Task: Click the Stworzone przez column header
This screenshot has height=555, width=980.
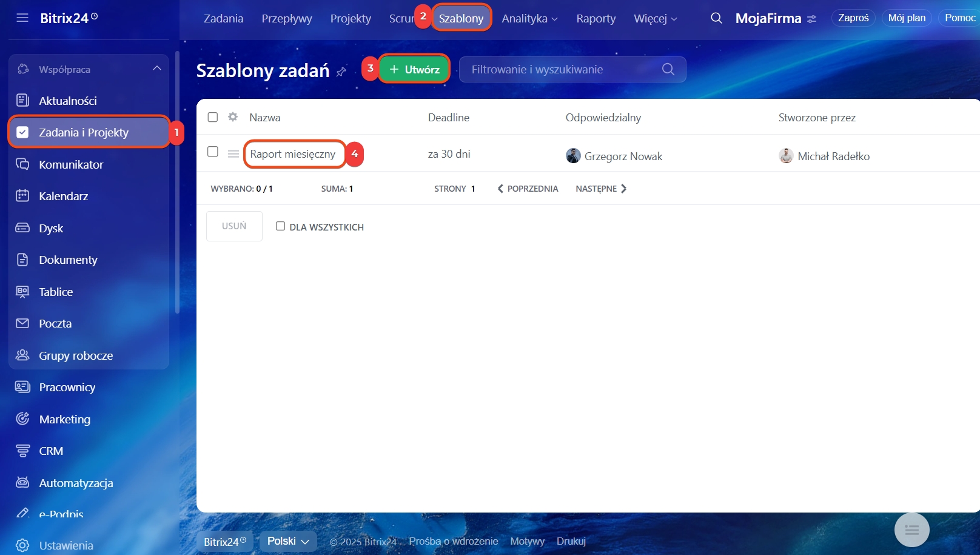Action: [x=817, y=118]
